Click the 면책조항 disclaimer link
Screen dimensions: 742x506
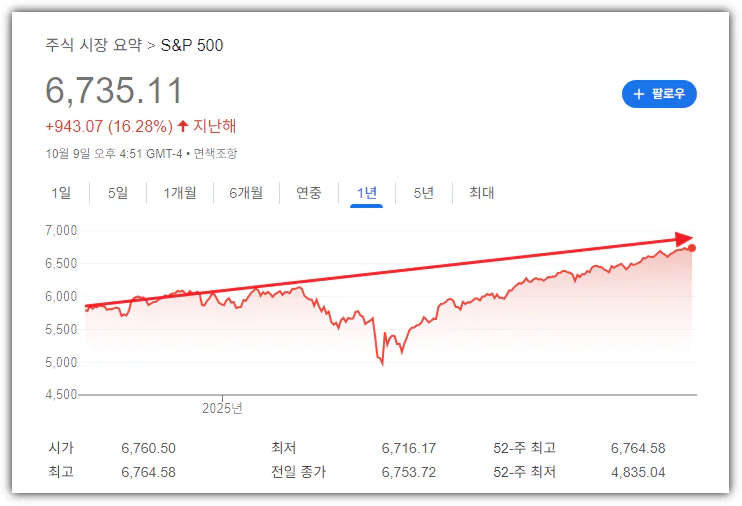[215, 153]
